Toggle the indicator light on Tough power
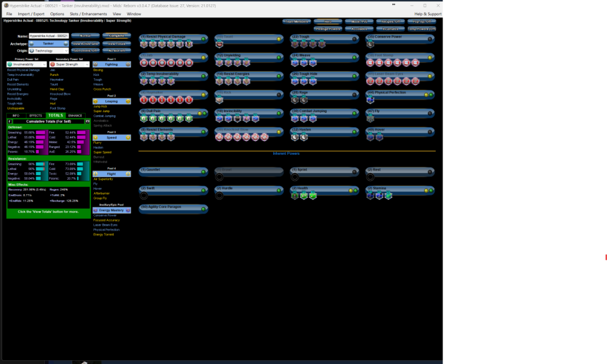 pyautogui.click(x=354, y=38)
